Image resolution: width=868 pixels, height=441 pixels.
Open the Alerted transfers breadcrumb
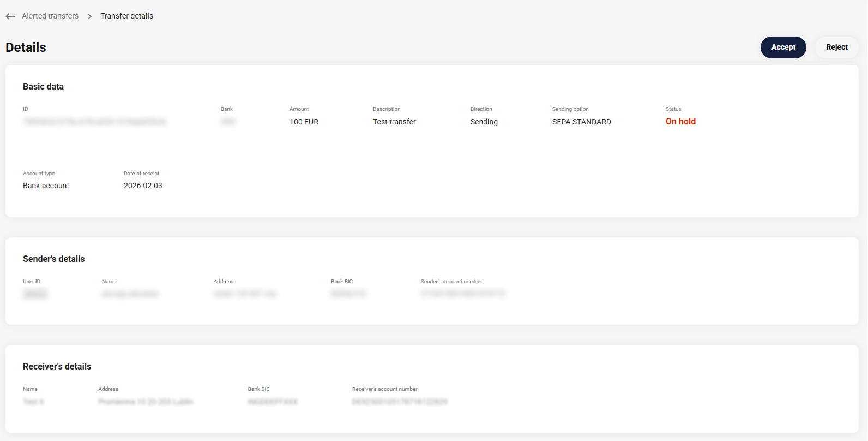[50, 16]
